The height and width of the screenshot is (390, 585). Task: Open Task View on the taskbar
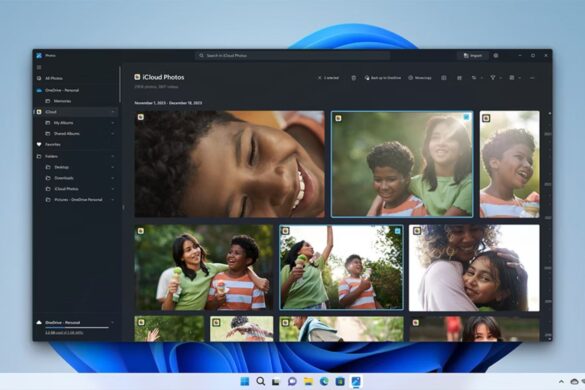click(276, 381)
